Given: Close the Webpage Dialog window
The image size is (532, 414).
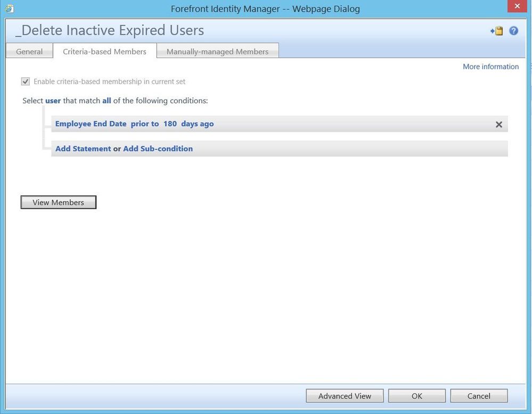Looking at the screenshot, I should pos(517,6).
